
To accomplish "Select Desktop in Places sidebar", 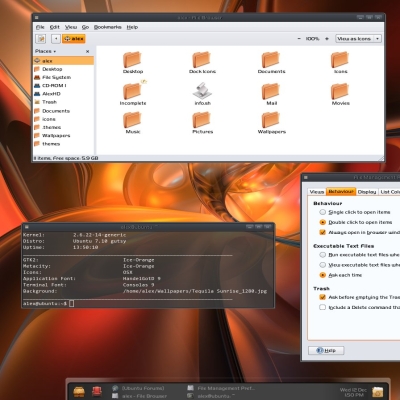I will (x=63, y=69).
